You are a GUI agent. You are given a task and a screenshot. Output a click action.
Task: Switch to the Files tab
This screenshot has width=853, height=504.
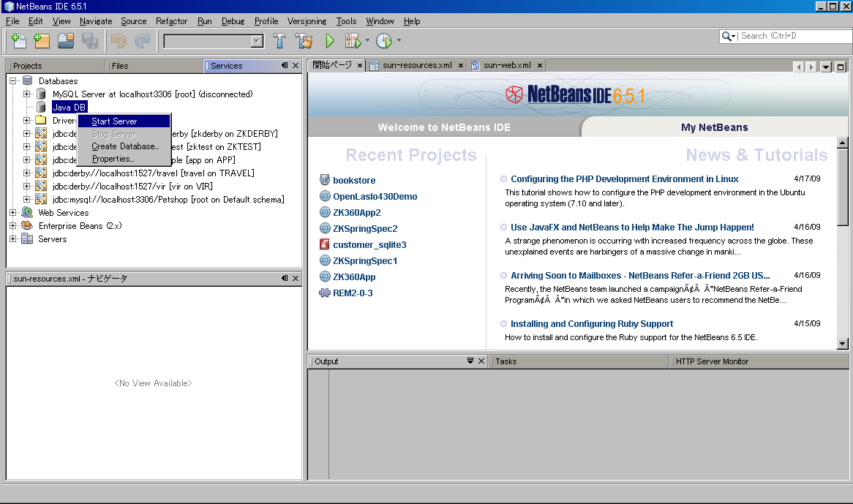[x=154, y=66]
